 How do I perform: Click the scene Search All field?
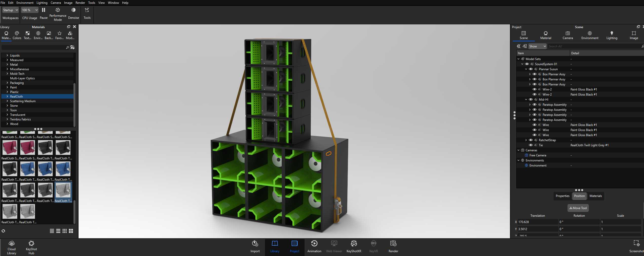click(x=594, y=46)
